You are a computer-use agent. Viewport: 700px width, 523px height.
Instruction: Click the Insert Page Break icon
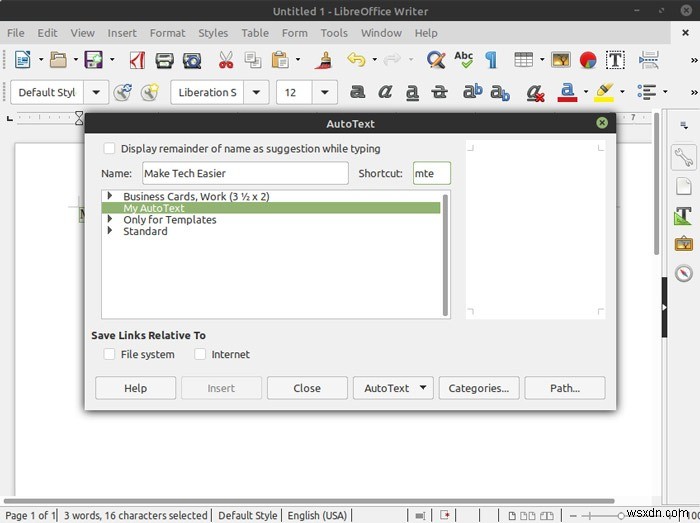coord(649,60)
